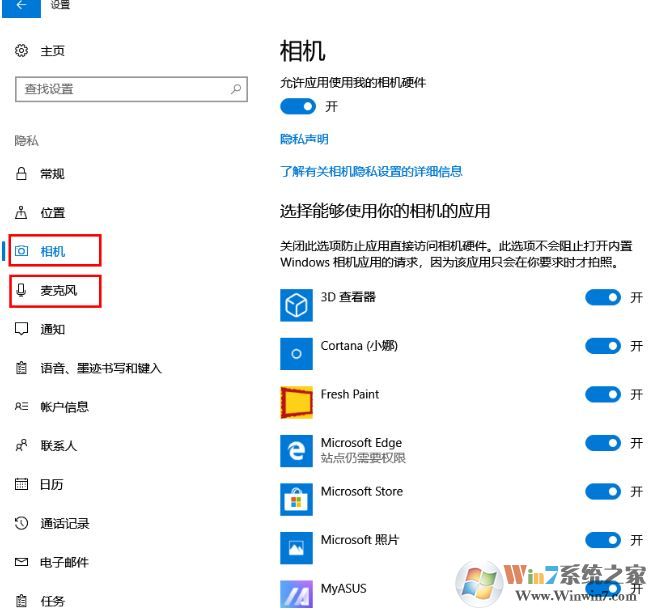This screenshot has width=653, height=610.
Task: Click the Microsoft Edge app name
Action: click(361, 442)
